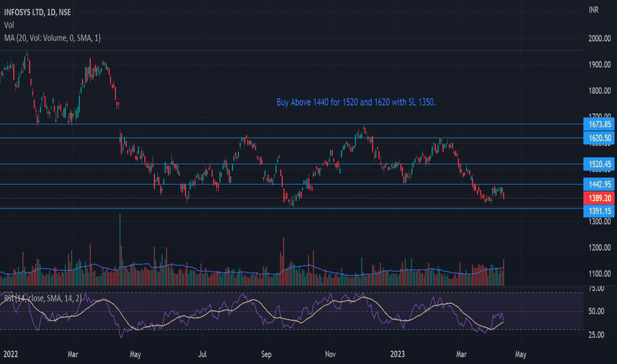Click the red 1389.20 current price label
The height and width of the screenshot is (364, 617).
(x=599, y=198)
